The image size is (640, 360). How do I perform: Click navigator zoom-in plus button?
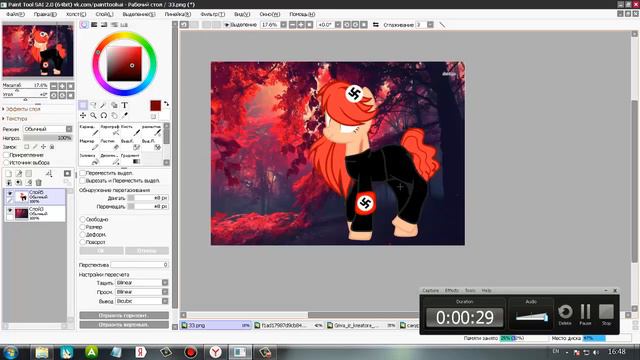pyautogui.click(x=62, y=86)
